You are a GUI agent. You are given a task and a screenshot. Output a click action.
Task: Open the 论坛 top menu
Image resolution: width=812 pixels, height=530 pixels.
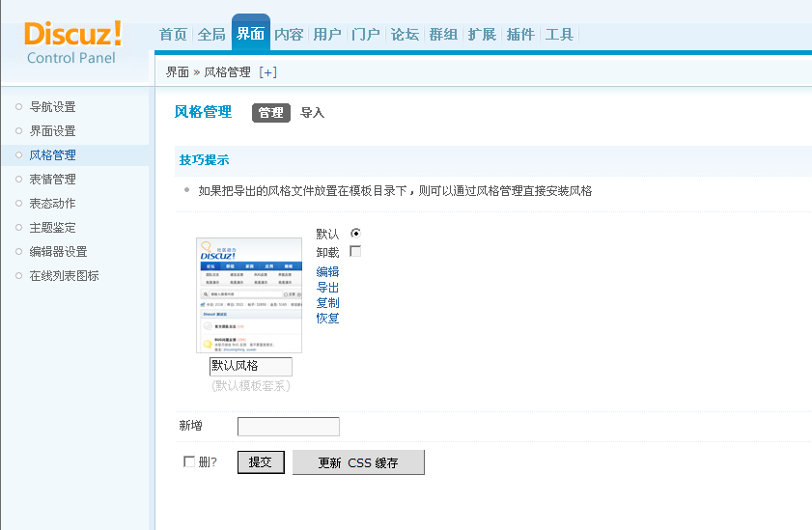(x=405, y=35)
